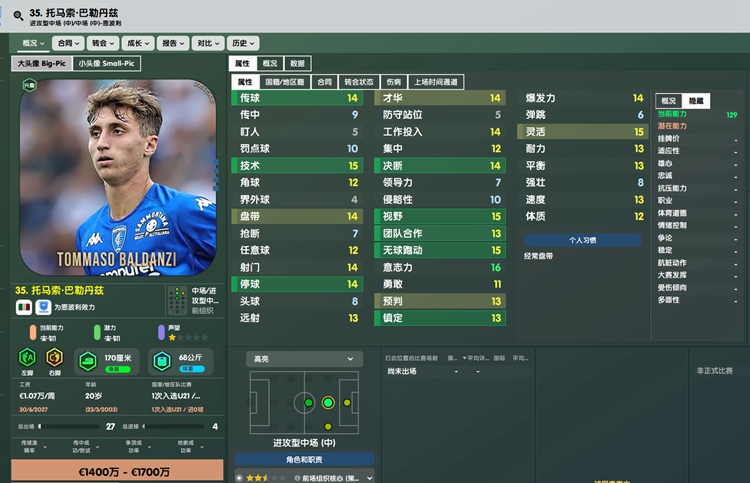Click the weight hexagon icon beside 68公斤
Screen dimensions: 750x483
pos(162,361)
